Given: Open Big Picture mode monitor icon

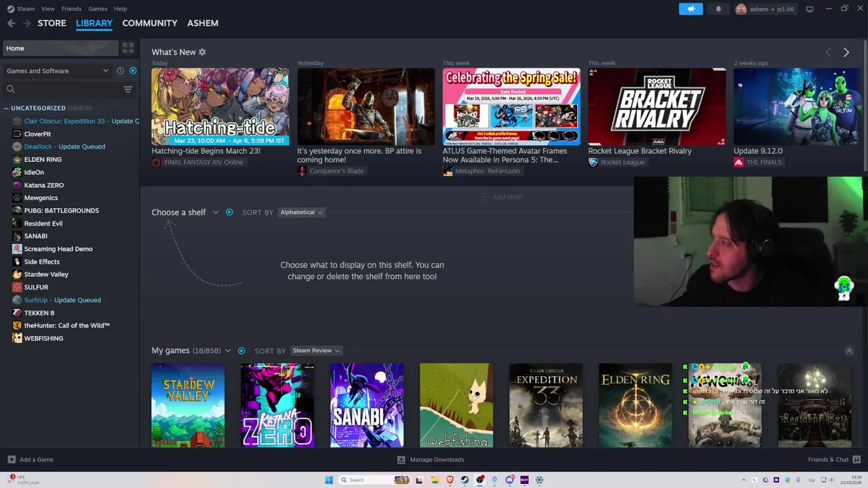Looking at the screenshot, I should coord(810,9).
